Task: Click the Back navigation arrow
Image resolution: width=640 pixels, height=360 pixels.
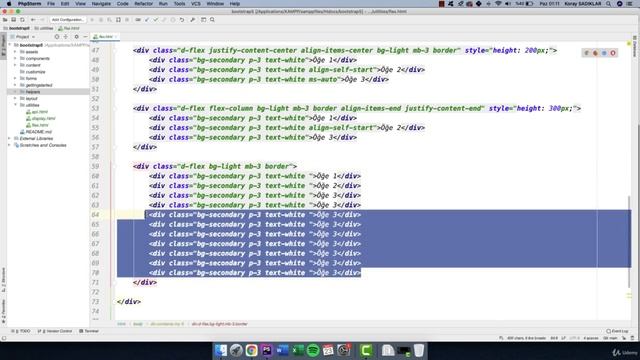Action: [x=33, y=20]
